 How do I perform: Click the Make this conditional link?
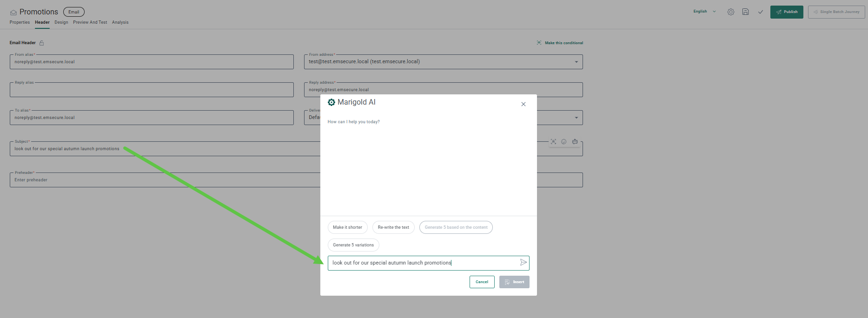(x=563, y=43)
